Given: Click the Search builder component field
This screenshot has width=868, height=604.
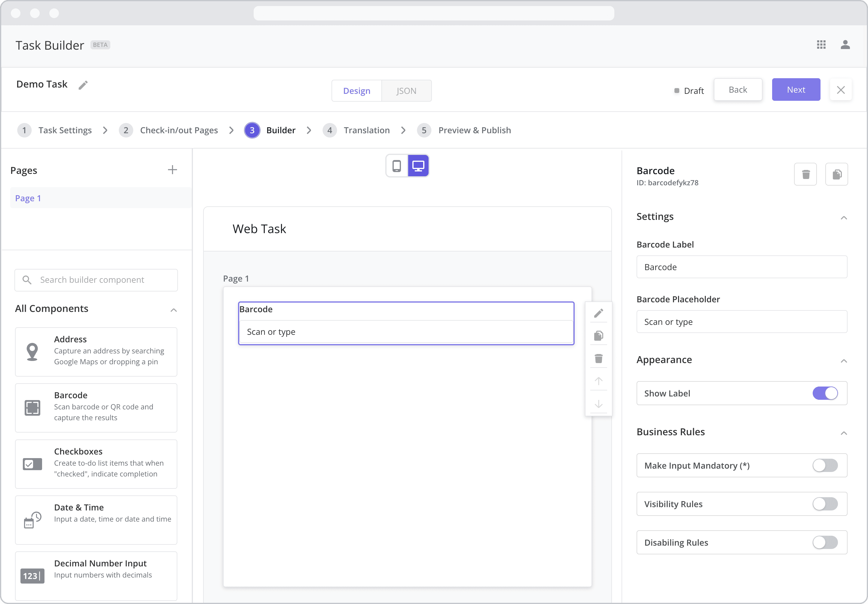Looking at the screenshot, I should click(x=96, y=280).
